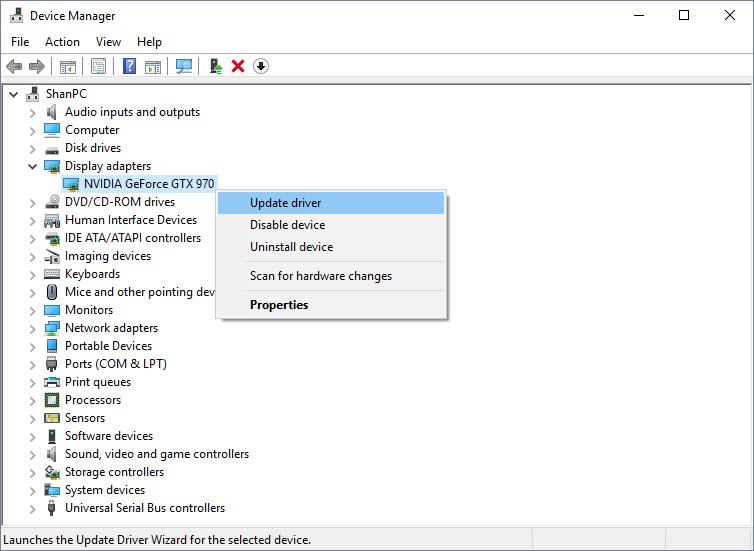The image size is (754, 551).
Task: Click the Imaging devices camera icon
Action: pyautogui.click(x=52, y=256)
